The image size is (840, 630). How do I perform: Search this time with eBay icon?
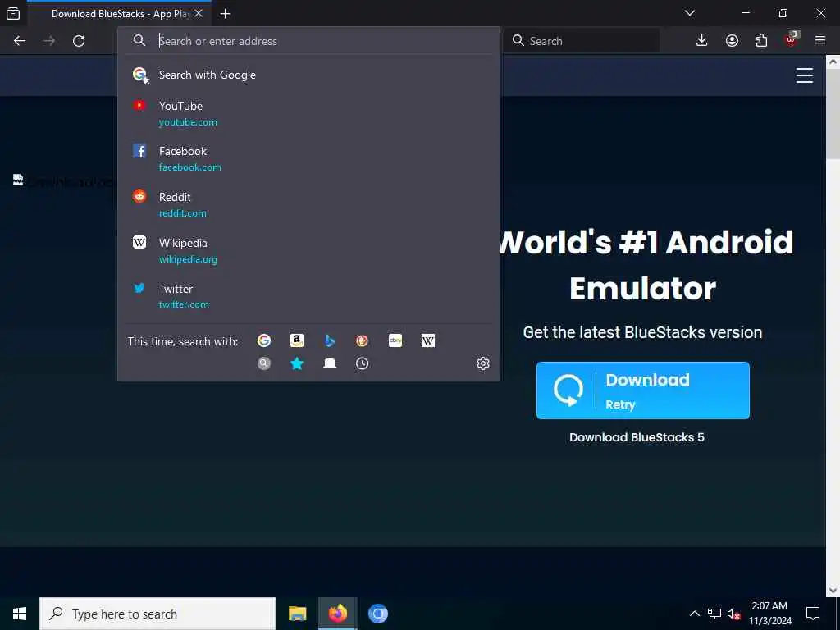pyautogui.click(x=395, y=340)
